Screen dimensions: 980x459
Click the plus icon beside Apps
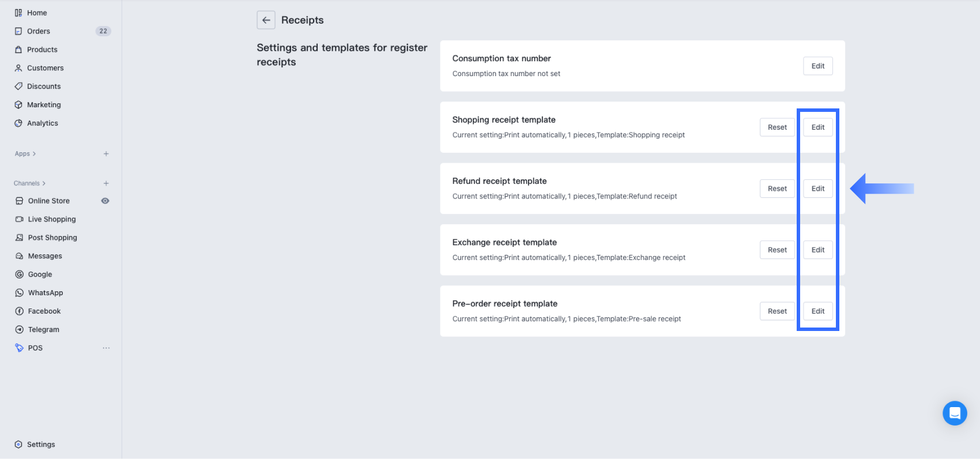click(106, 154)
